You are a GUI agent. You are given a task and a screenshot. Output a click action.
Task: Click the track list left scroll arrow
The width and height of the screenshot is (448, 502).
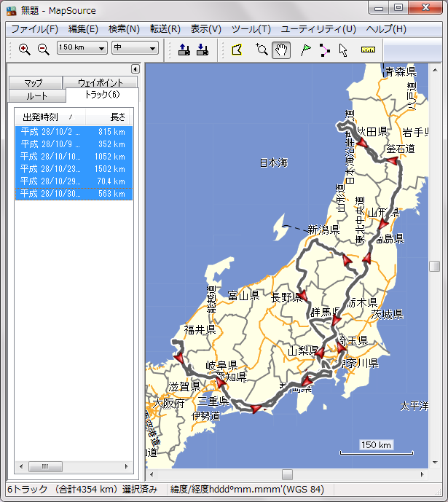(x=21, y=466)
